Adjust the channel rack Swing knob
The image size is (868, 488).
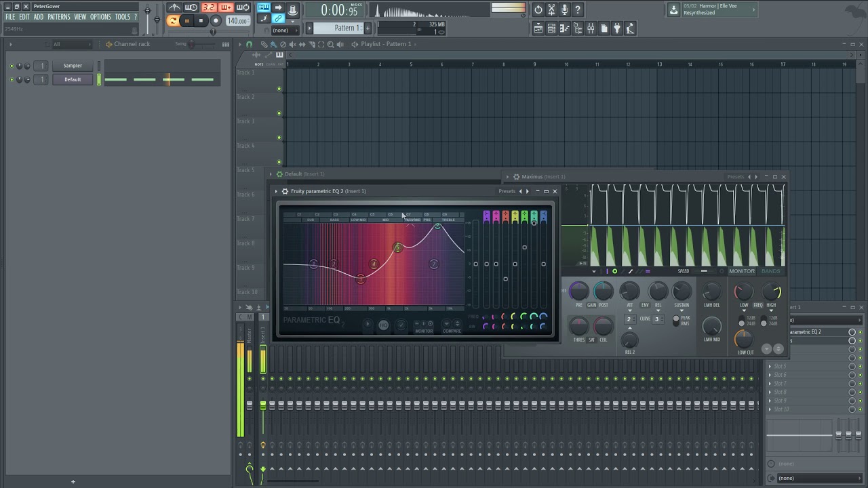pos(192,44)
